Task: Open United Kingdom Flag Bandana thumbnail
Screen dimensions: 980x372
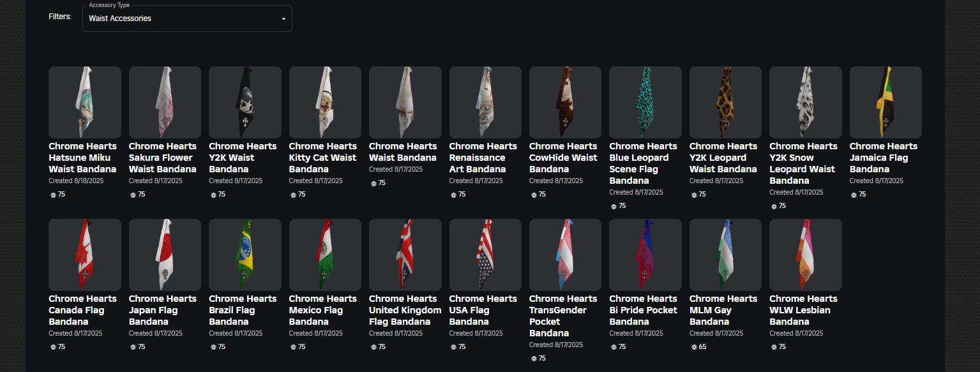Action: click(405, 255)
